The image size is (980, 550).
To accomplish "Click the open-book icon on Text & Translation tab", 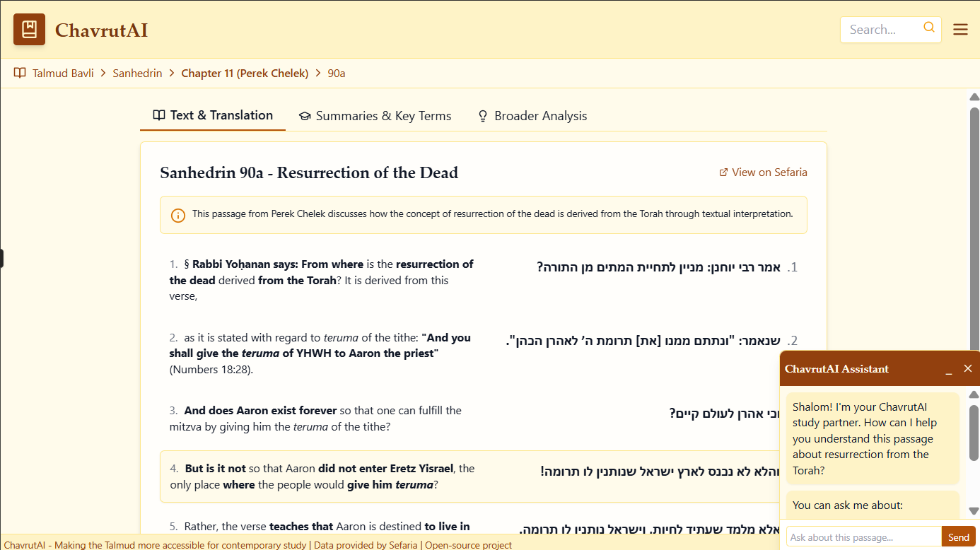I will [x=159, y=115].
